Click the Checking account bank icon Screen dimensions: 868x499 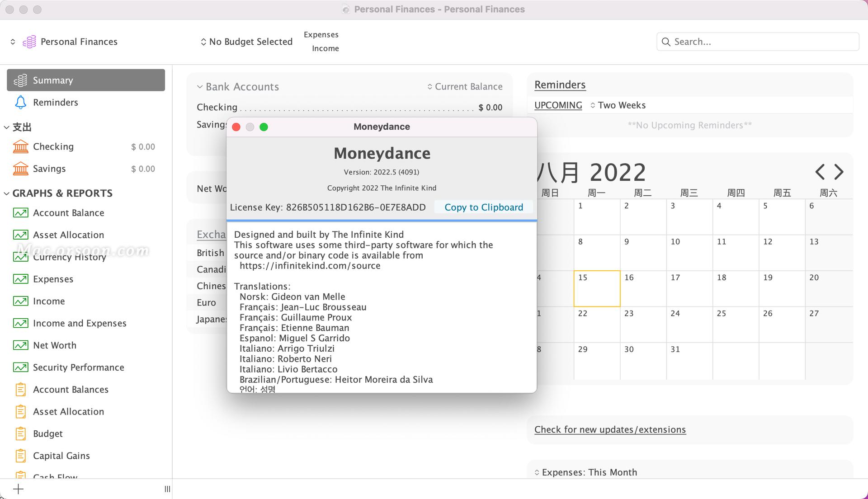point(20,146)
